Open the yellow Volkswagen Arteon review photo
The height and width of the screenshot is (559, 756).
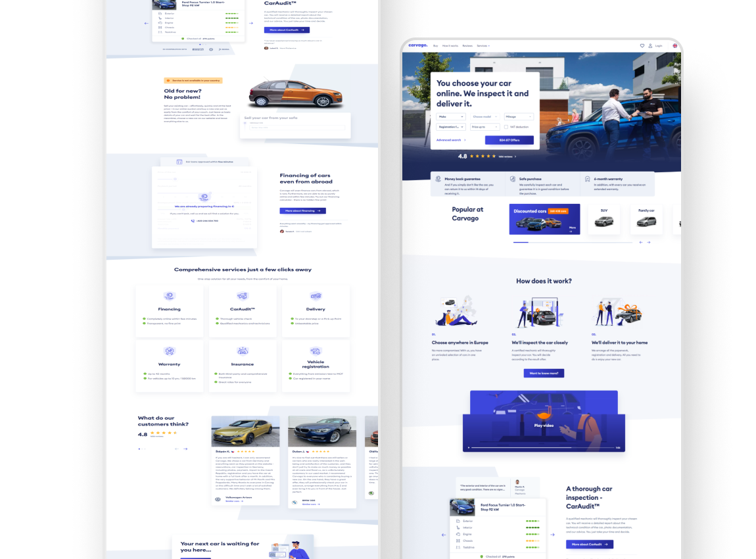pyautogui.click(x=245, y=431)
